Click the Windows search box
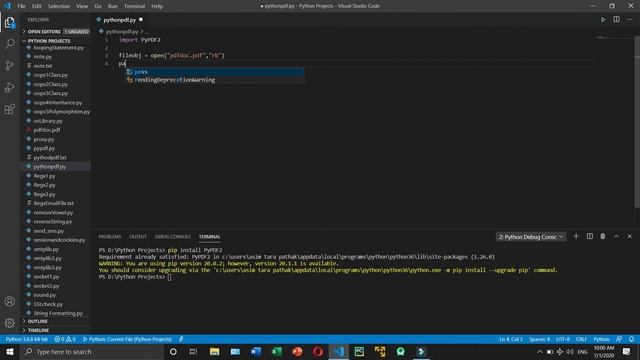The height and width of the screenshot is (360, 640). (92, 351)
